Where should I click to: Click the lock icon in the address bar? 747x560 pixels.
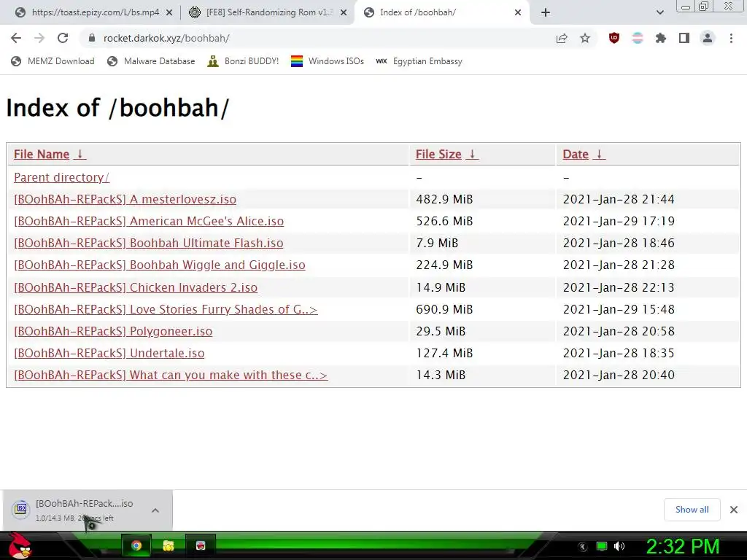[x=92, y=38]
